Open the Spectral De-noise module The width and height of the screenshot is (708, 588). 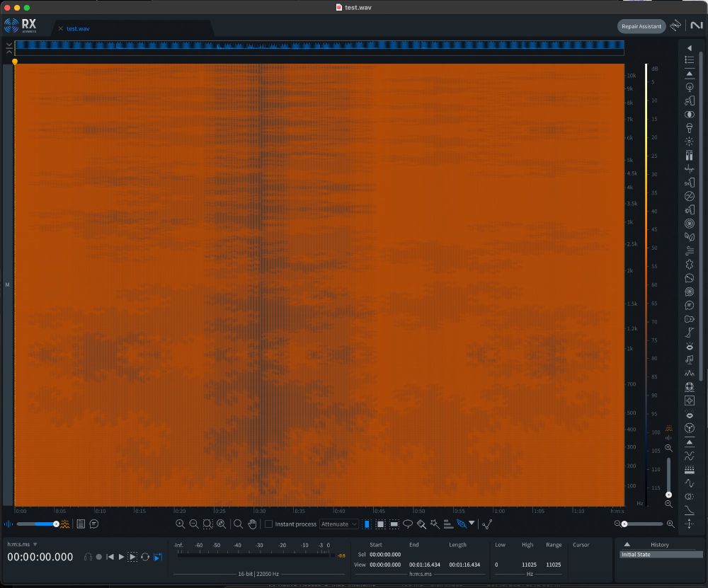click(690, 373)
